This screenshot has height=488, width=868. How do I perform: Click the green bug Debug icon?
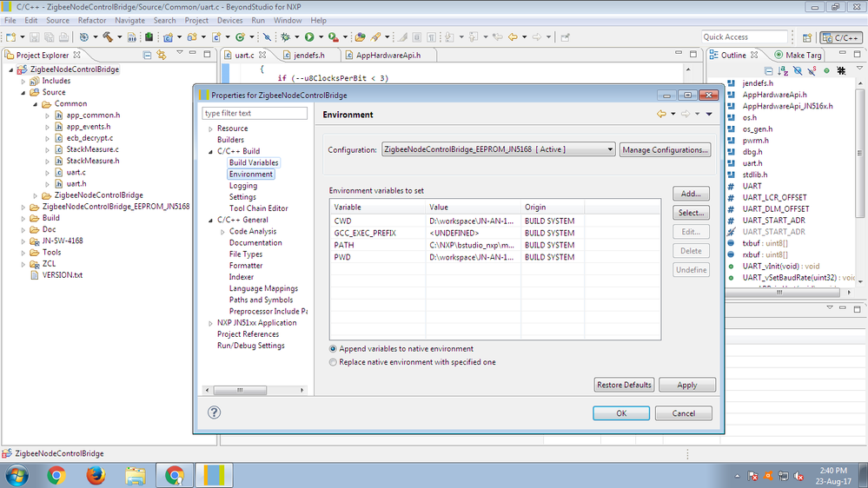(x=286, y=37)
